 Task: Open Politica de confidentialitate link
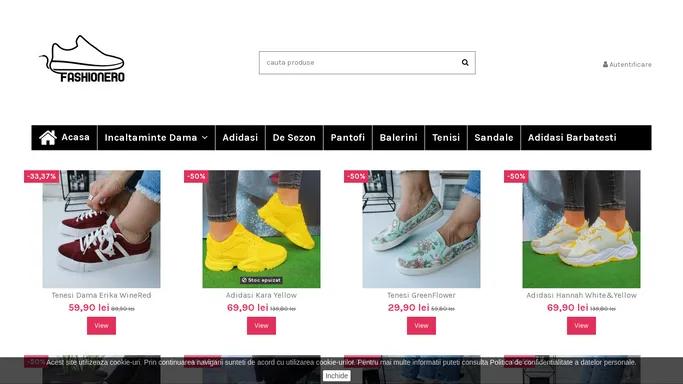pyautogui.click(x=564, y=362)
